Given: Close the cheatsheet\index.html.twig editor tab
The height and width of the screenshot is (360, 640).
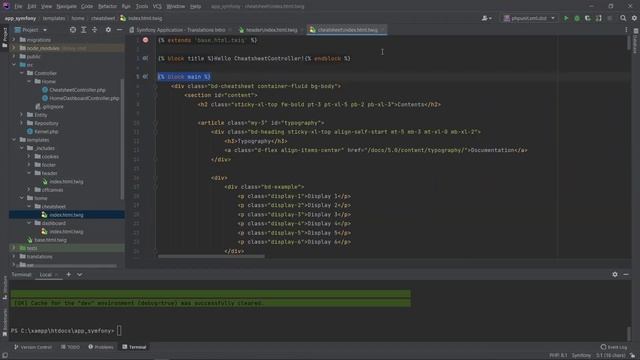Looking at the screenshot, I should tap(382, 30).
